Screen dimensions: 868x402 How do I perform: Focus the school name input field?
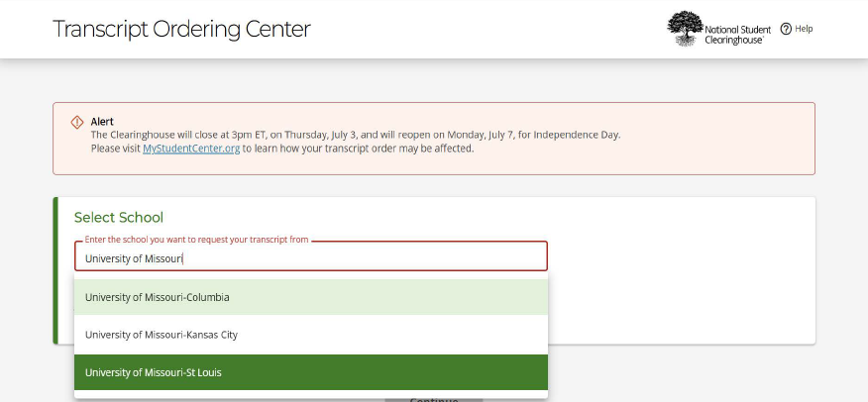click(357, 258)
